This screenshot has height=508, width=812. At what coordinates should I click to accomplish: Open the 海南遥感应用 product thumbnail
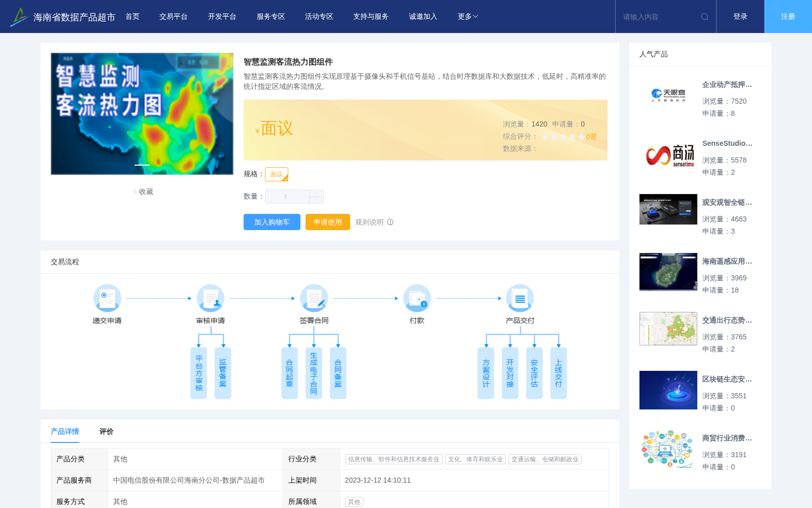tap(668, 272)
